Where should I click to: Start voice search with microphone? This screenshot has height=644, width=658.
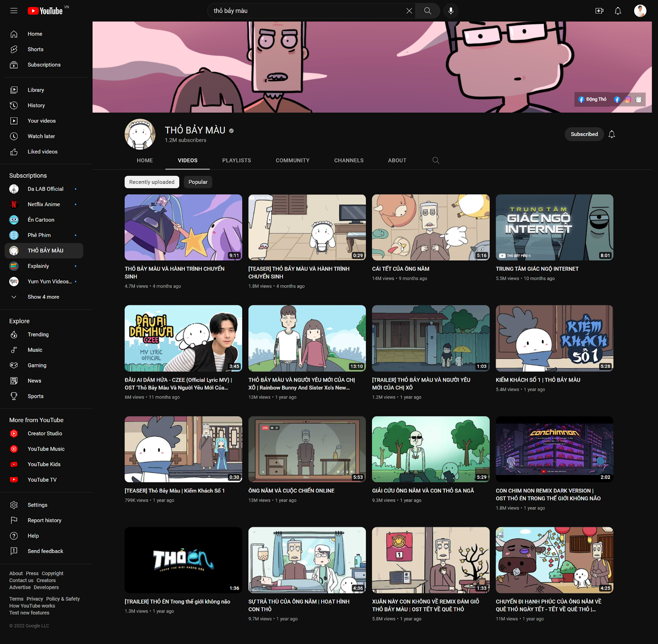pyautogui.click(x=451, y=11)
